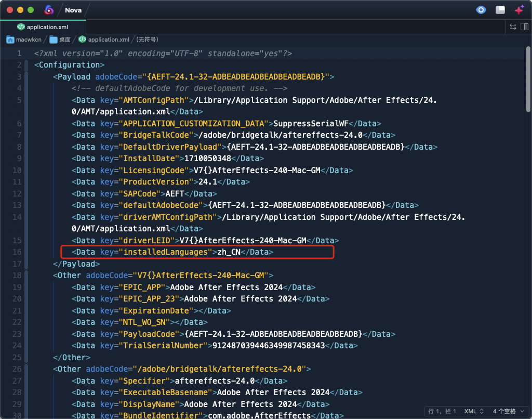Open the 4 个空格 indentation dropdown
The height and width of the screenshot is (419, 532).
click(509, 411)
